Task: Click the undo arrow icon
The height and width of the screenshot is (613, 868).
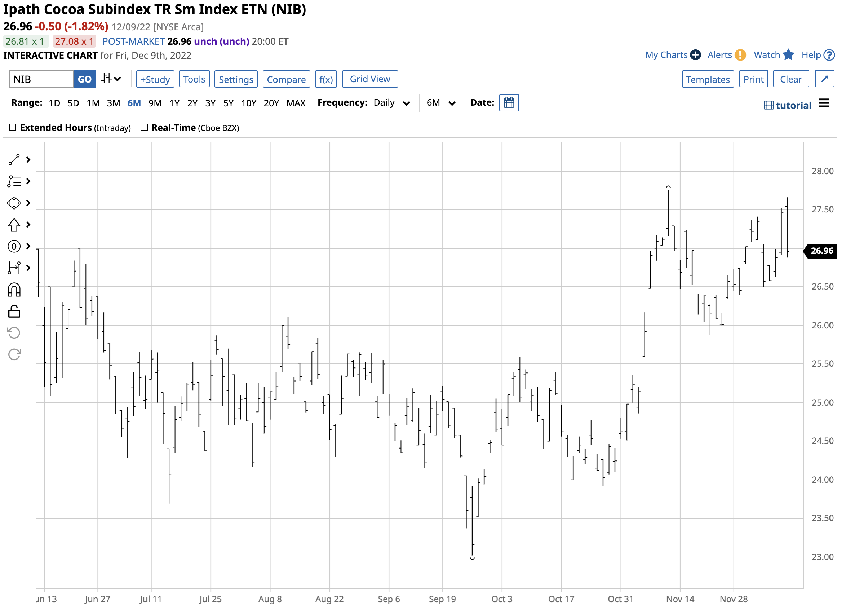Action: coord(14,333)
